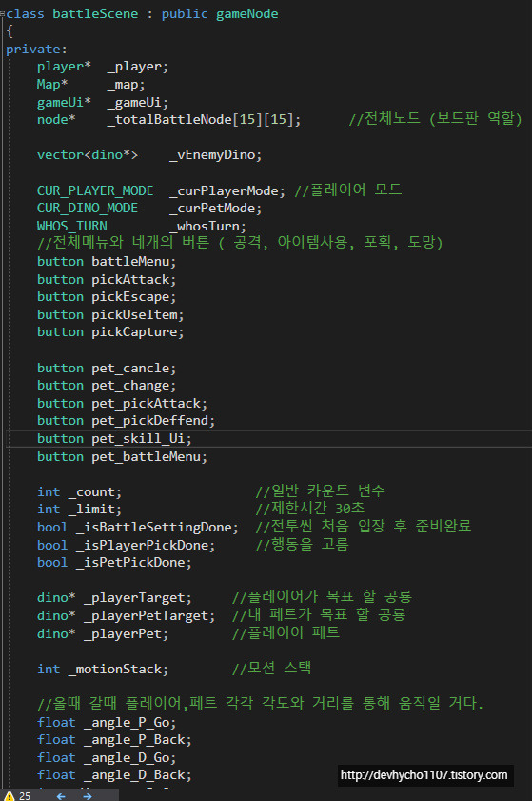
Task: Click the comment //제한시간 30초
Action: pyautogui.click(x=310, y=509)
